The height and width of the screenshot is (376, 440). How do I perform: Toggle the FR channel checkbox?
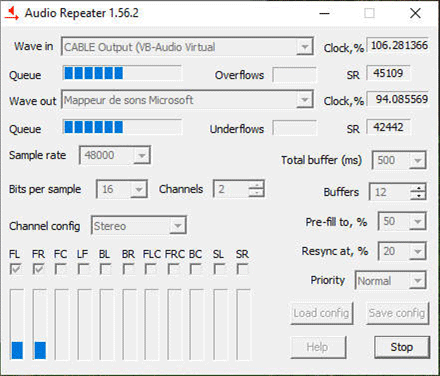click(38, 269)
